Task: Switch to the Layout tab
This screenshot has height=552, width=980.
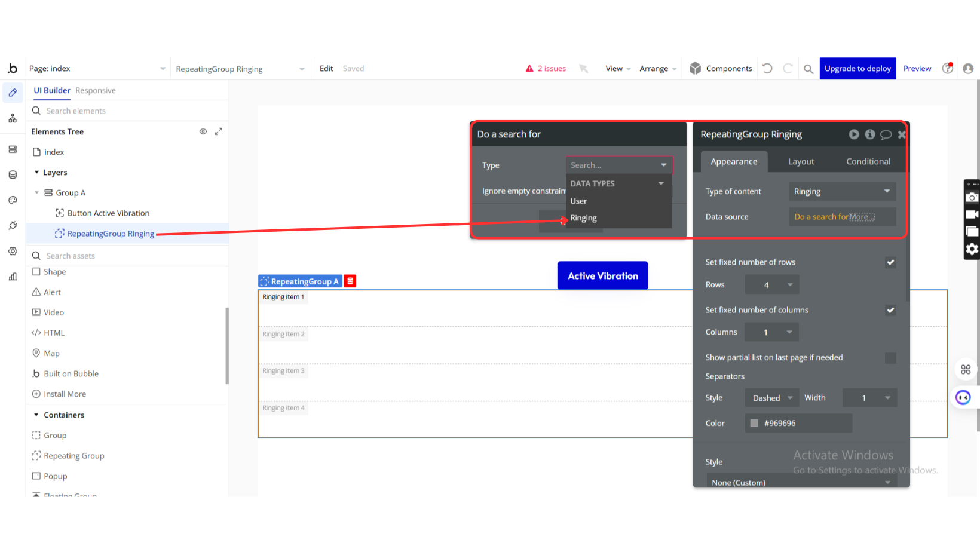Action: (x=801, y=162)
